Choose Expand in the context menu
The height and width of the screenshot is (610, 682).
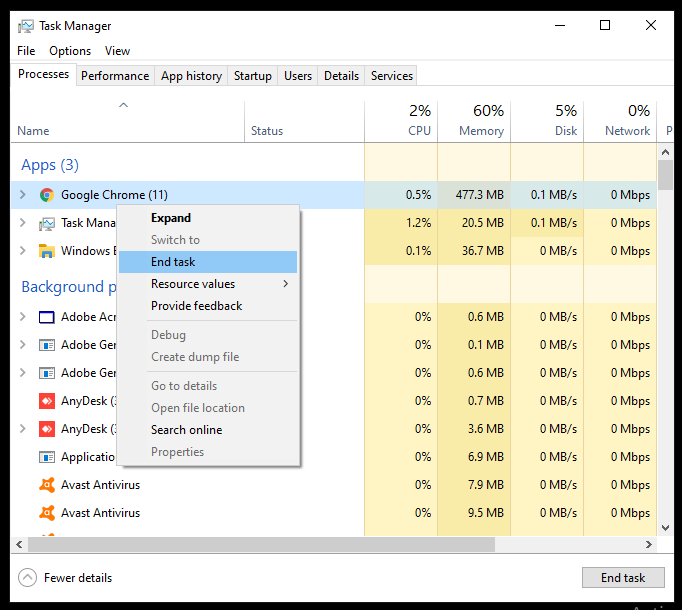click(208, 218)
